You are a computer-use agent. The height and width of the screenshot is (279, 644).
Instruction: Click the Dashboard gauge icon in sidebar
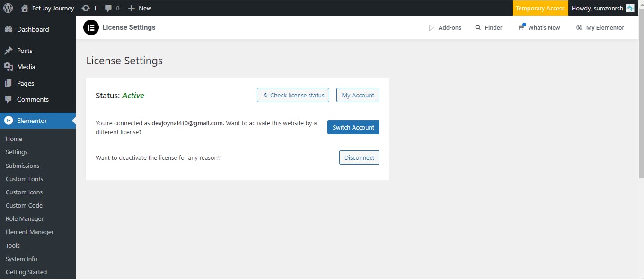8,29
